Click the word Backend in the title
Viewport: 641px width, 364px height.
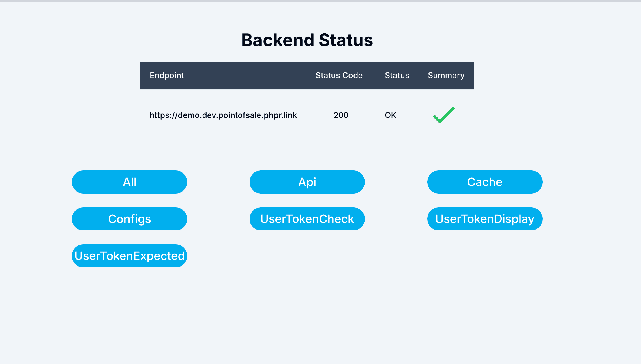tap(278, 40)
